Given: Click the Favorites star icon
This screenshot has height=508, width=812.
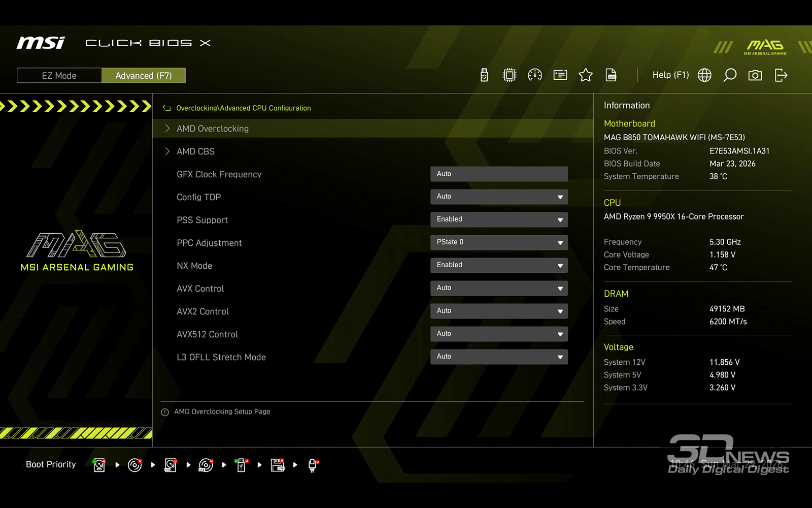Looking at the screenshot, I should pyautogui.click(x=586, y=75).
